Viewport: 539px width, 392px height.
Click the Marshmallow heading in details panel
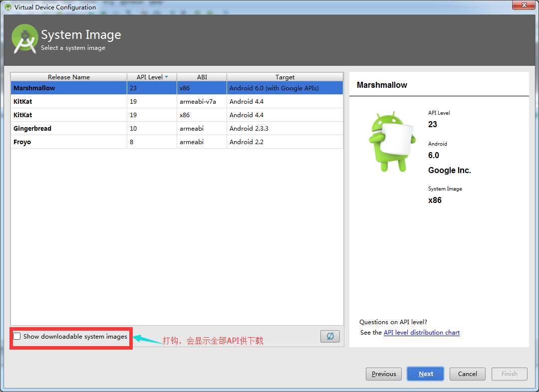pyautogui.click(x=382, y=85)
